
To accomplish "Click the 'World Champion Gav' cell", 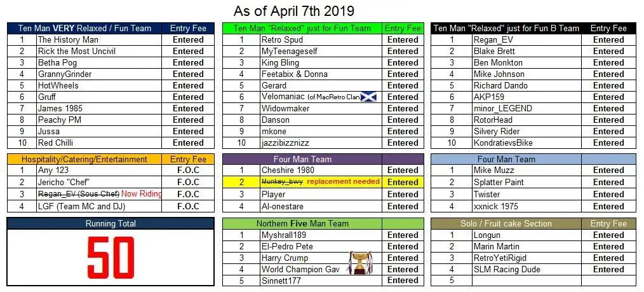I will (x=321, y=269).
